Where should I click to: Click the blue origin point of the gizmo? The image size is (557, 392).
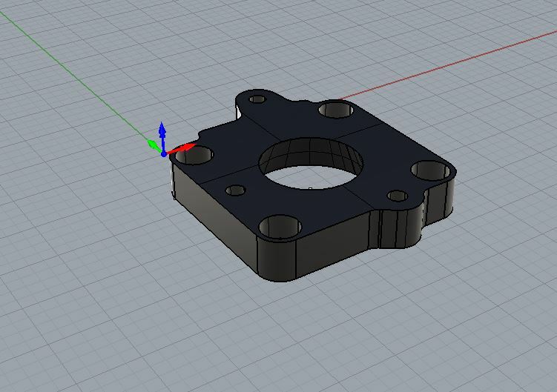click(164, 153)
